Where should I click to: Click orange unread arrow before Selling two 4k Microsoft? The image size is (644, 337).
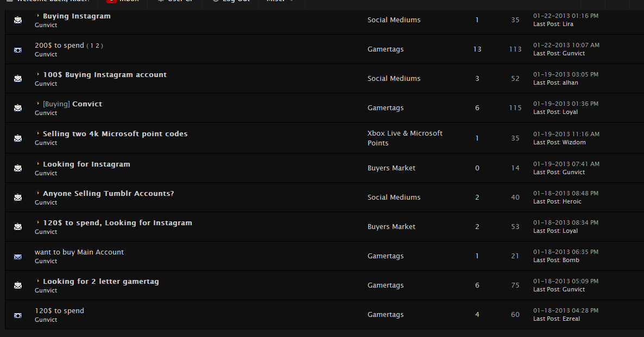38,133
